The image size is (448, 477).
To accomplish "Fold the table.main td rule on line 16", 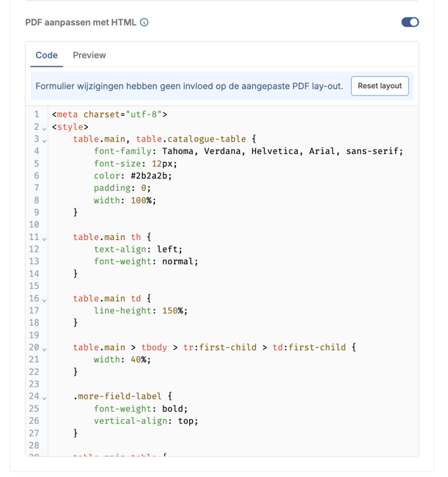I will point(44,299).
